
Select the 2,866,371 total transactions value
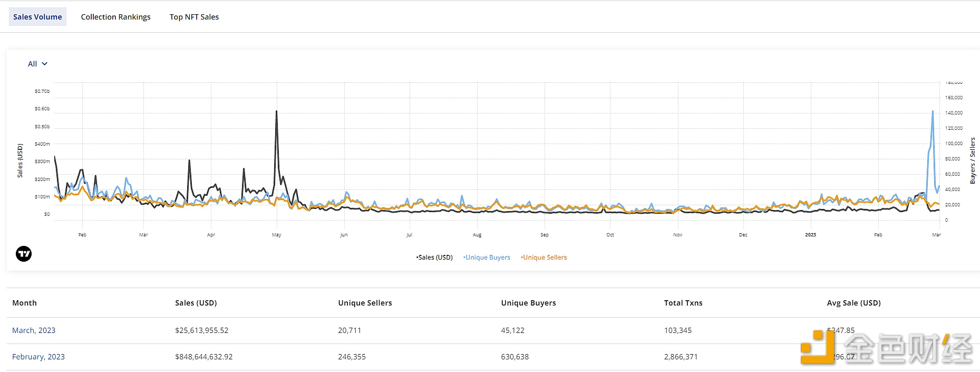(681, 357)
